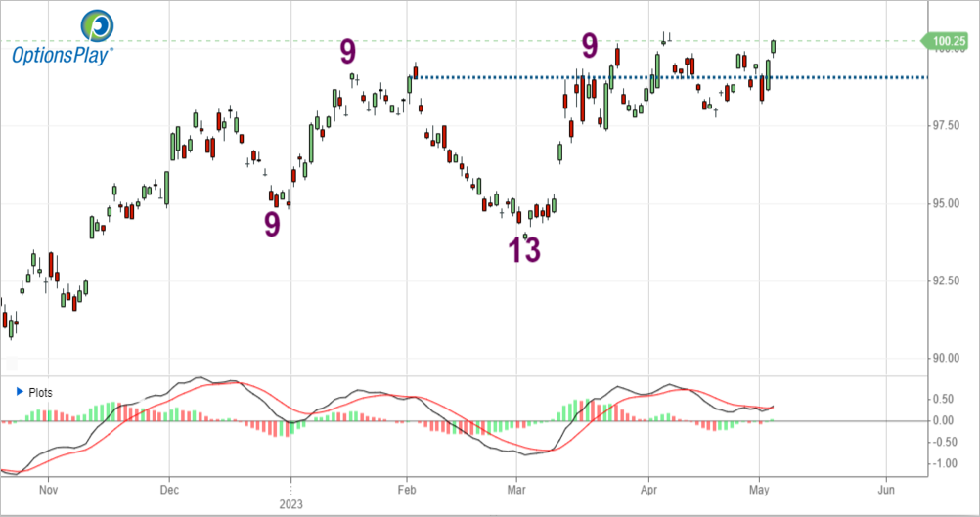Click the 95.00 price axis label
This screenshot has width=980, height=517.
[945, 203]
